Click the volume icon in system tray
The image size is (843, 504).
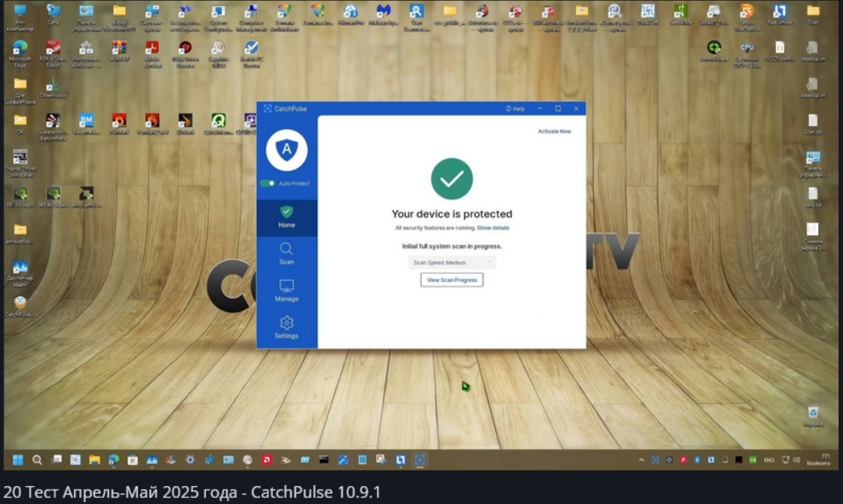coord(796,460)
